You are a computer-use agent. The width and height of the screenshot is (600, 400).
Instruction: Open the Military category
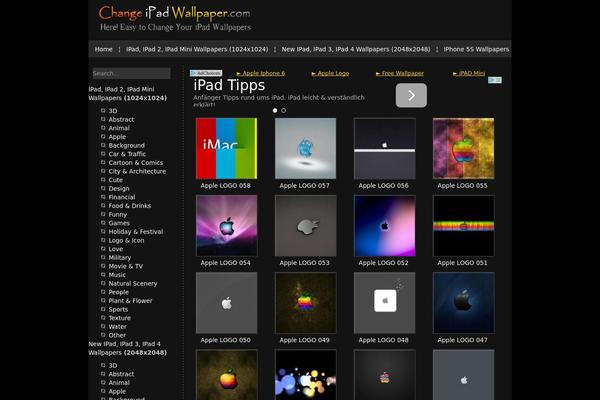(120, 258)
